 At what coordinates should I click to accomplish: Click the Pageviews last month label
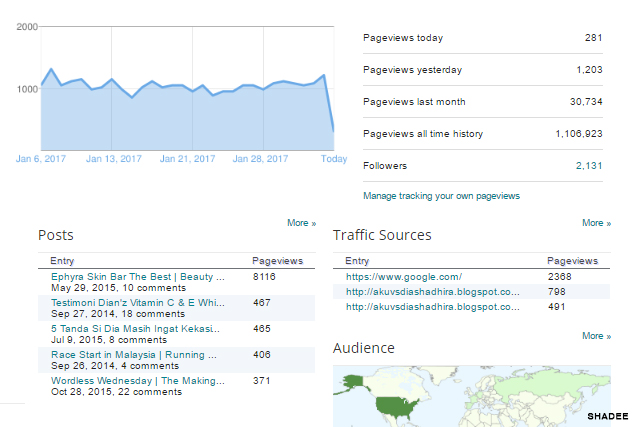pos(414,102)
